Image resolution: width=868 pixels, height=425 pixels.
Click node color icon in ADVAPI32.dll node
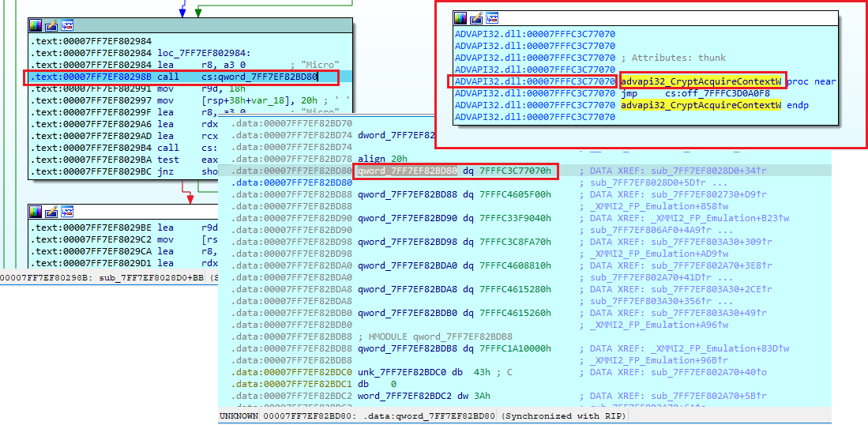(x=460, y=18)
